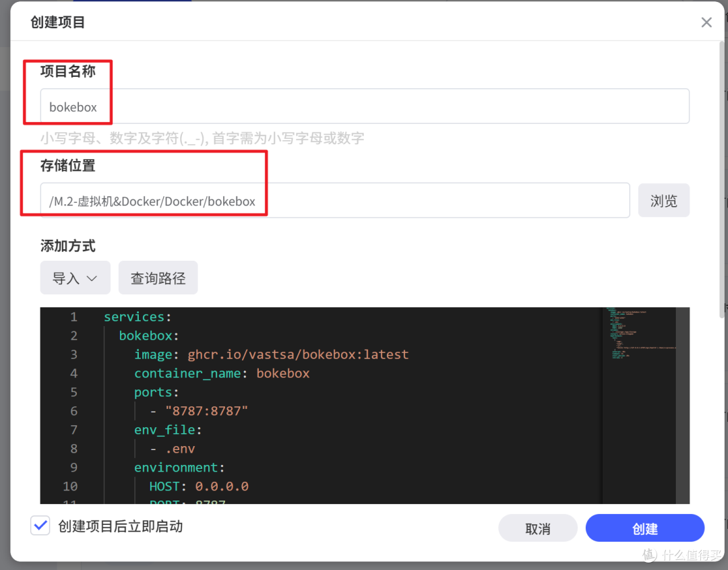Open the 导入 dropdown
728x570 pixels.
point(75,278)
